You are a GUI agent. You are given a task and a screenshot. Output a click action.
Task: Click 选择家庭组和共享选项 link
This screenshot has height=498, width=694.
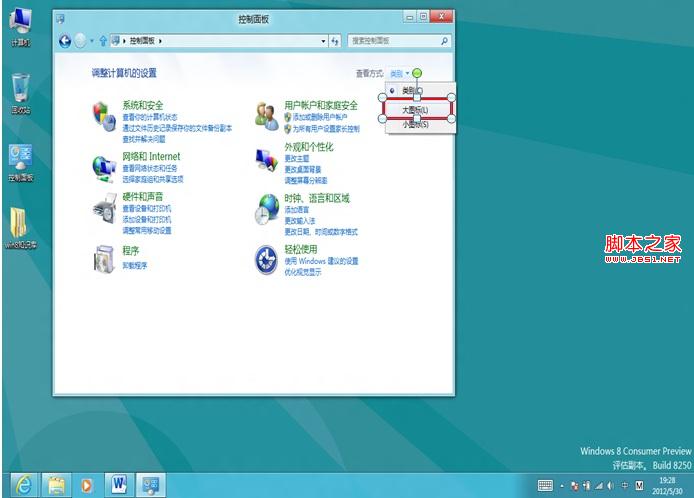point(153,179)
